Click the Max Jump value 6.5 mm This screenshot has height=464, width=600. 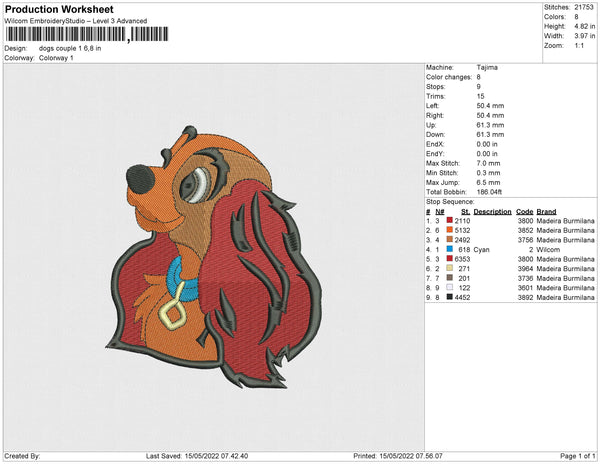[488, 182]
